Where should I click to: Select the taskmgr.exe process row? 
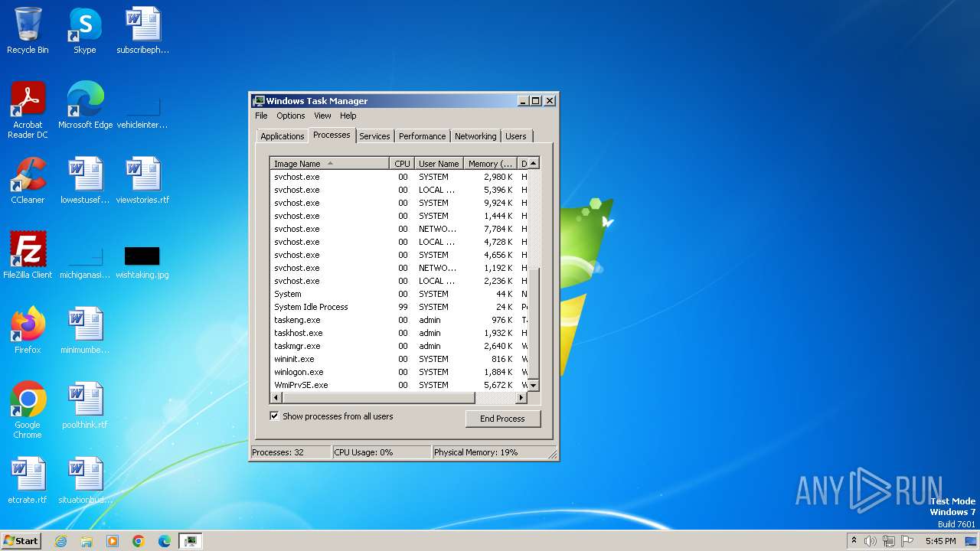(x=399, y=346)
